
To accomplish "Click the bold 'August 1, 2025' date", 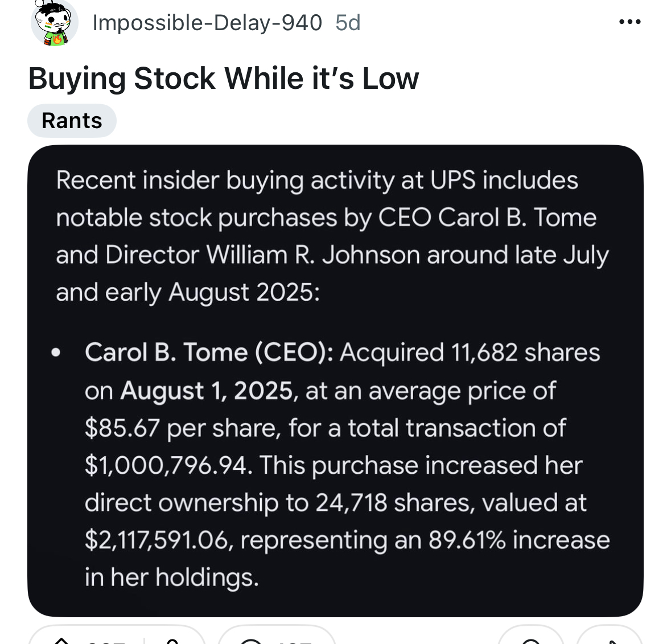I will tap(207, 391).
